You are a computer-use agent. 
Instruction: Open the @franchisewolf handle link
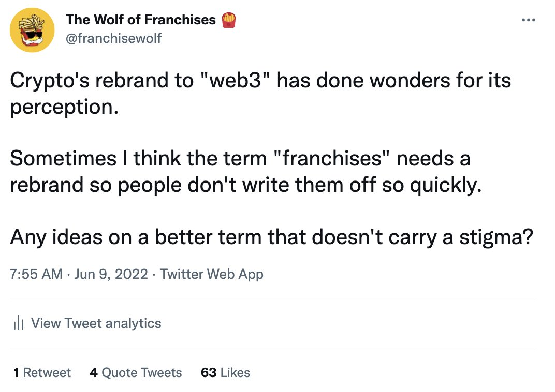click(x=113, y=38)
